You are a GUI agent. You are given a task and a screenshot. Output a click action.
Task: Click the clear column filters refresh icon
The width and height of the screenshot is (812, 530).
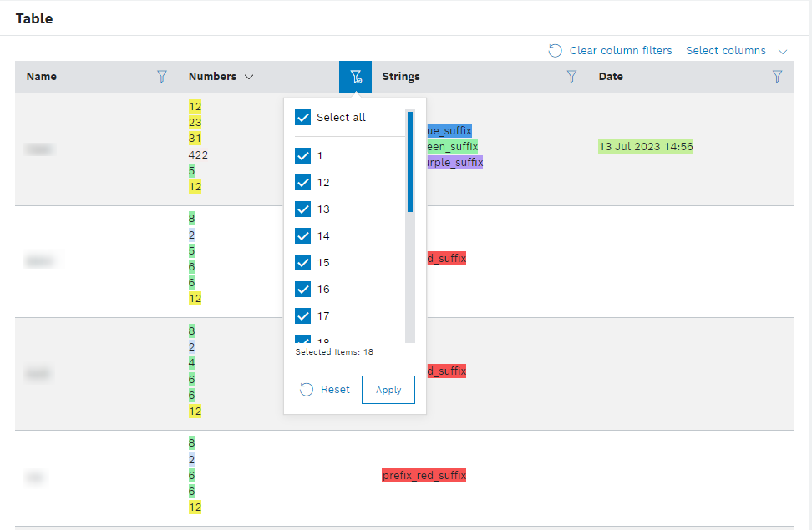(x=555, y=51)
